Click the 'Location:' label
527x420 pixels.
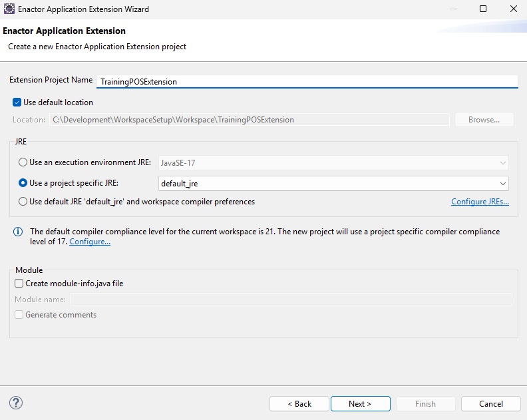tap(29, 120)
